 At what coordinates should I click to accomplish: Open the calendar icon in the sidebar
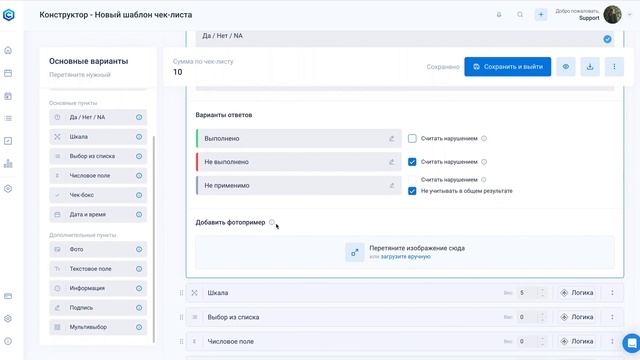coord(8,73)
